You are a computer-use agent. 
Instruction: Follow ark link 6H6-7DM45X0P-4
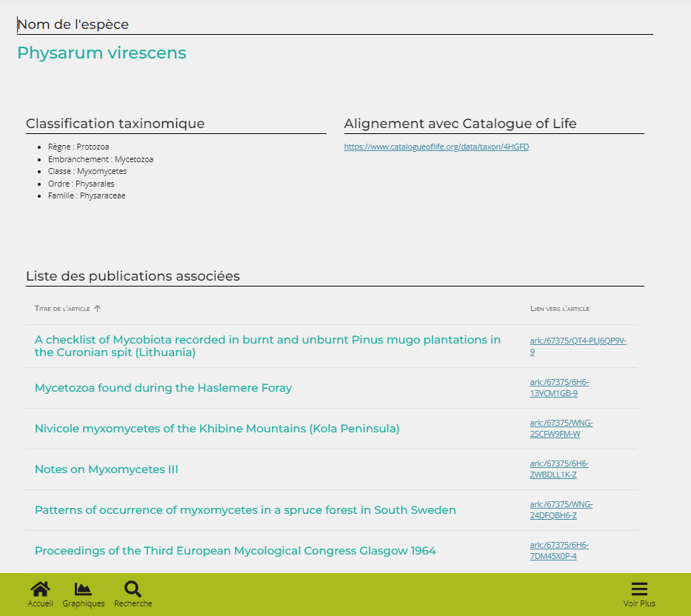coord(559,551)
